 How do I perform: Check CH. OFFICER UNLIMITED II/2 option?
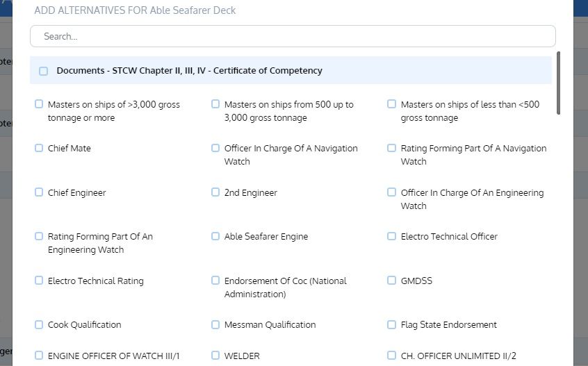coord(391,355)
